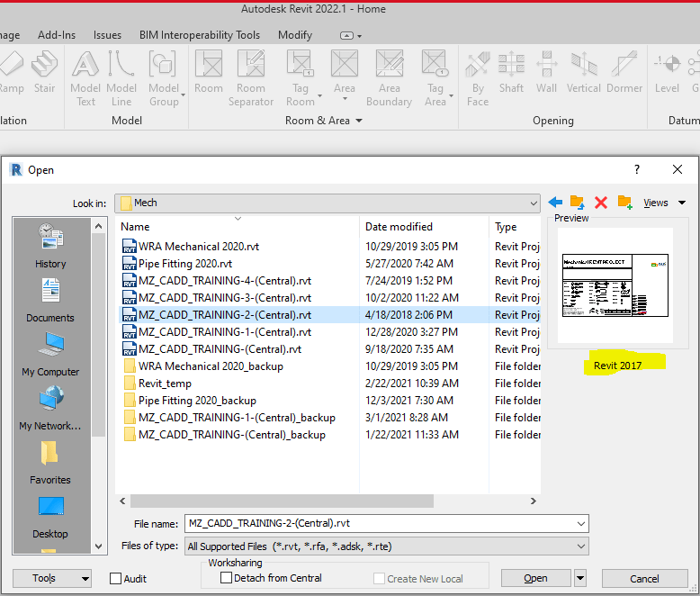The height and width of the screenshot is (596, 700).
Task: Choose the Model Text tool
Action: (x=85, y=78)
